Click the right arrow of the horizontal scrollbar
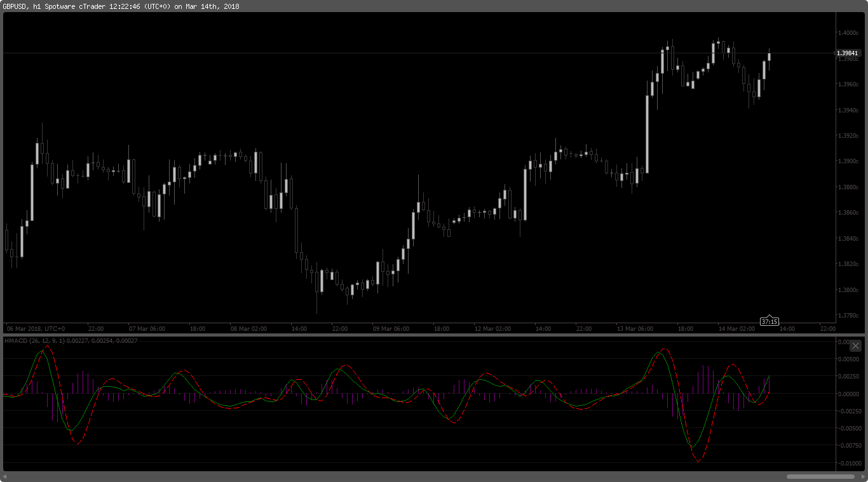This screenshot has height=482, width=868. [862, 476]
